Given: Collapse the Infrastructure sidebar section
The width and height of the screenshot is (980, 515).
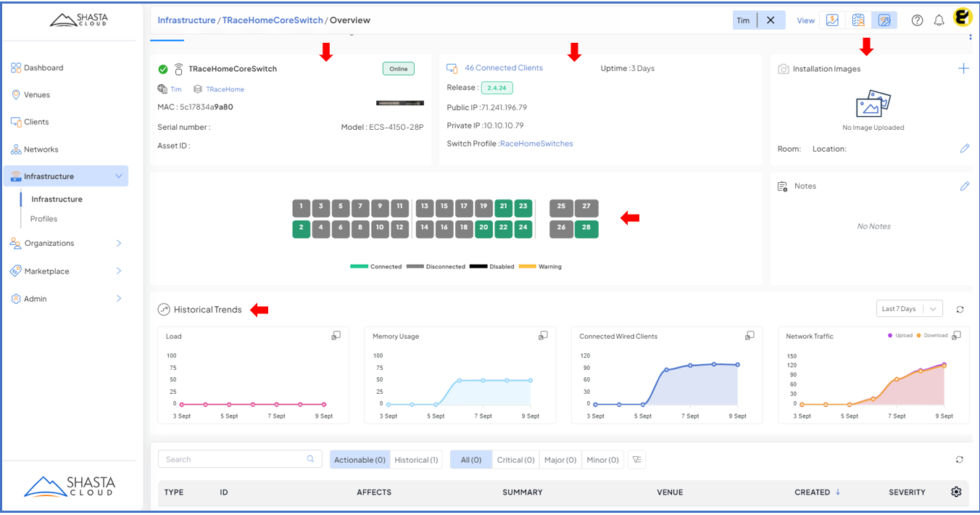Looking at the screenshot, I should 119,176.
